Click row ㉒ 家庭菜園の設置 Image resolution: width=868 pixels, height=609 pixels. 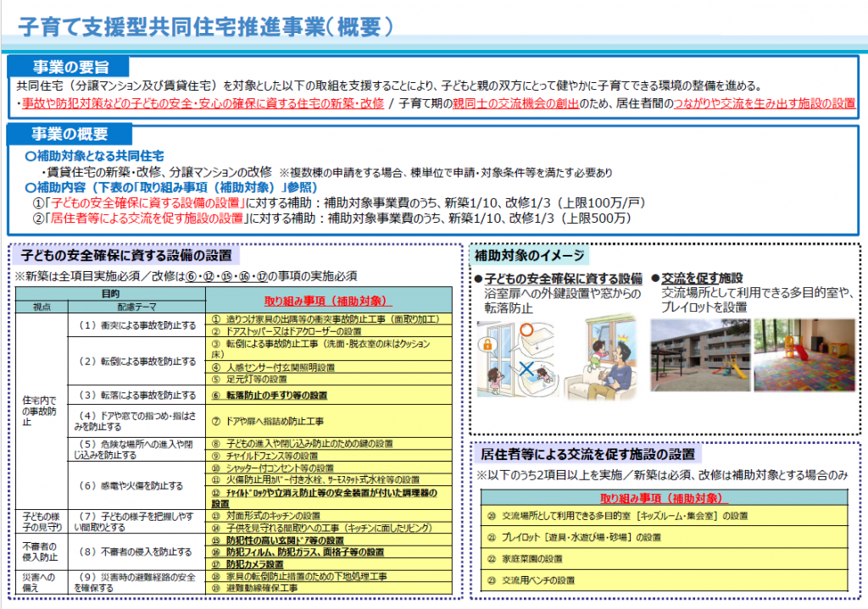(664, 559)
